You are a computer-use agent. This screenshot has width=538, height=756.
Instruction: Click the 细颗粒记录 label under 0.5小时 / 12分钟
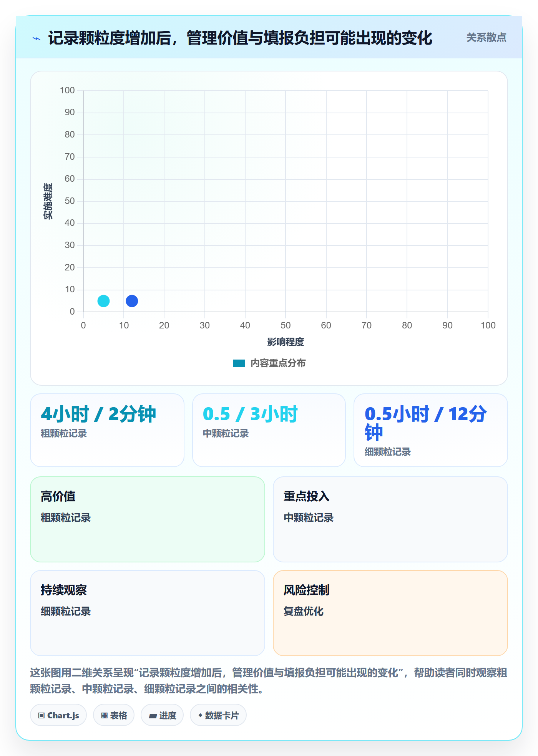pos(388,452)
